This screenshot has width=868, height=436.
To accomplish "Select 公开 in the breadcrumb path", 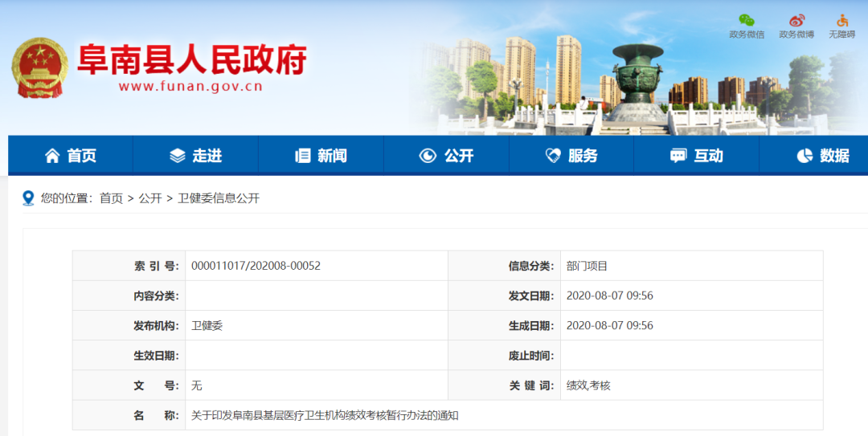I will [150, 198].
